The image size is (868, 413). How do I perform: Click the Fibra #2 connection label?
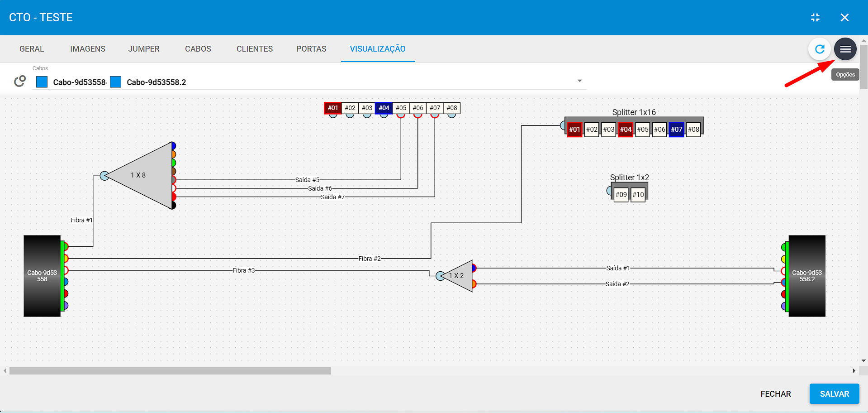pyautogui.click(x=370, y=259)
